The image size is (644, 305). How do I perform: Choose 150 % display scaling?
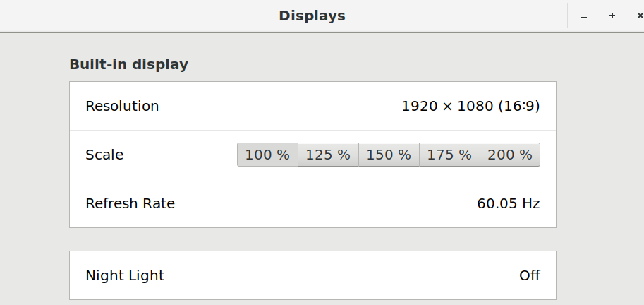[x=389, y=155]
